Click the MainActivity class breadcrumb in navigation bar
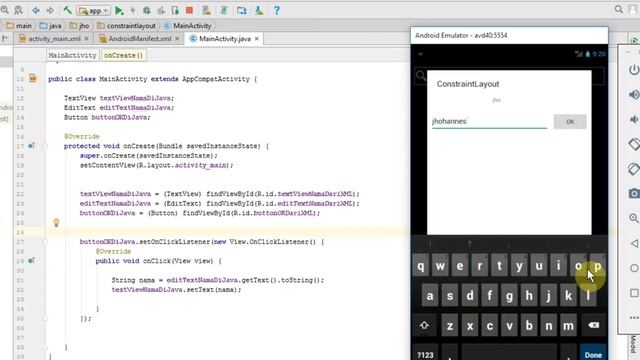The image size is (640, 360). coord(188,26)
